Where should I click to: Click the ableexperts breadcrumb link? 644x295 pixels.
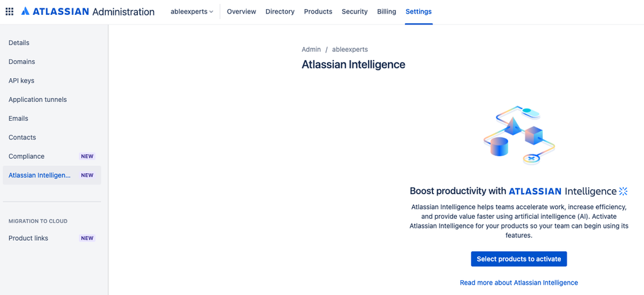[349, 49]
